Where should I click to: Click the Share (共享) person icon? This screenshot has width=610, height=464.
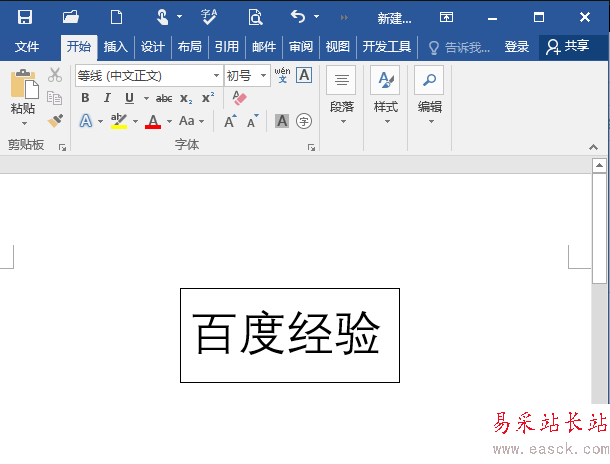tap(552, 47)
